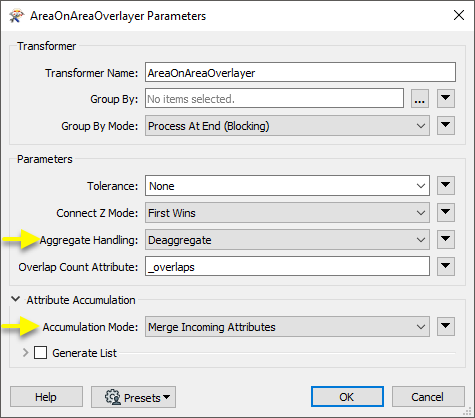This screenshot has width=475, height=418.
Task: Open the arrow menu next to Group By
Action: [x=446, y=99]
